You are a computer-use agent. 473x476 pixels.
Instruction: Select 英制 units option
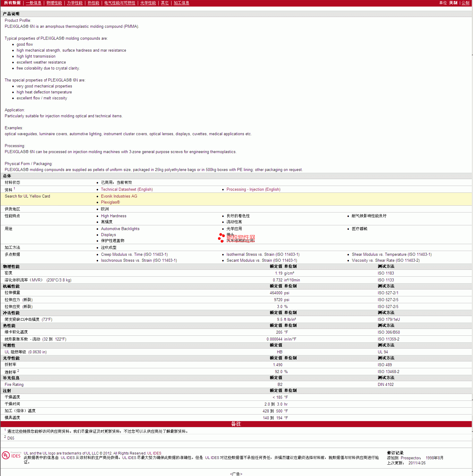click(x=453, y=3)
